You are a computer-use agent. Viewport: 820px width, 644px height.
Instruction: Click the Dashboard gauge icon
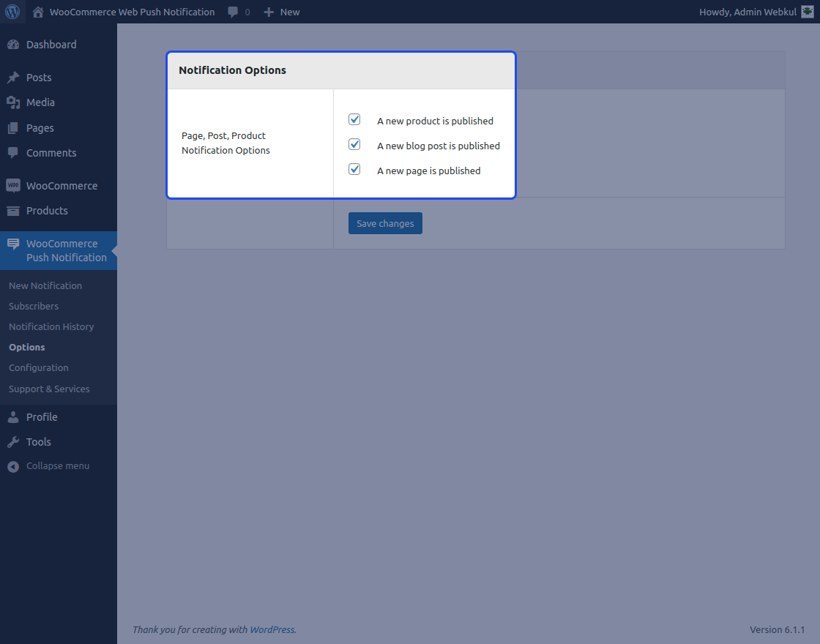click(13, 45)
